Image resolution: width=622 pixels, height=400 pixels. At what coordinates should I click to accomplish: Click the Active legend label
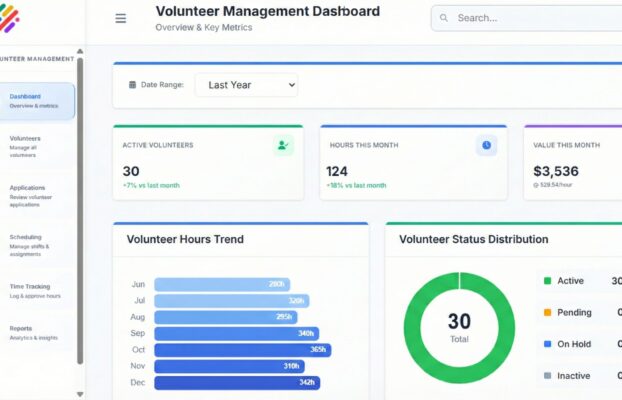570,281
